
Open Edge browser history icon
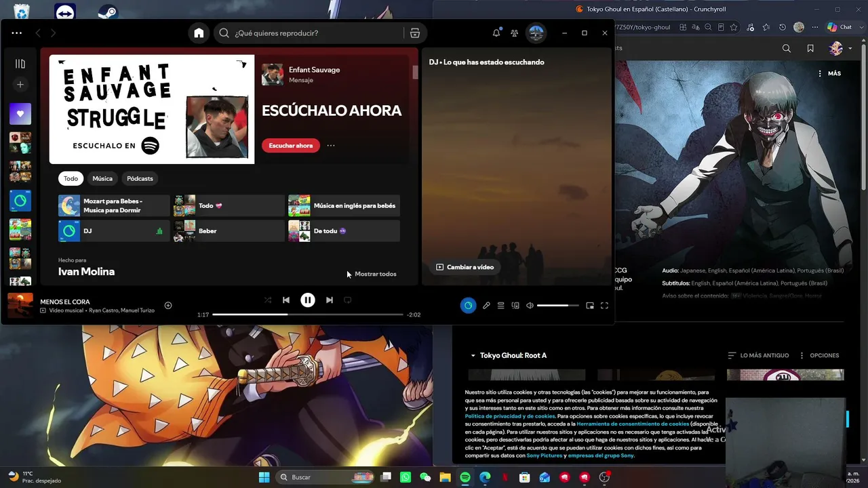[783, 27]
